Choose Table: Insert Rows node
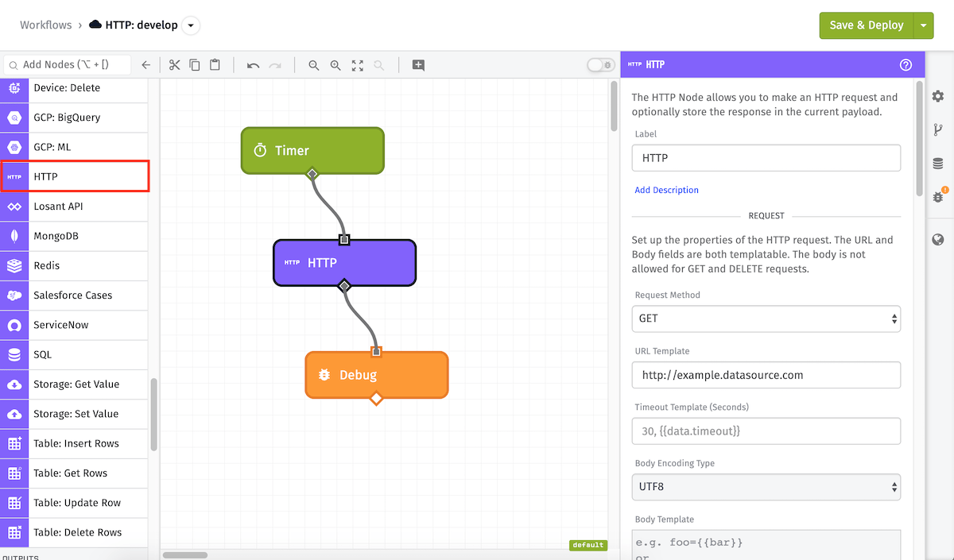 [x=74, y=443]
